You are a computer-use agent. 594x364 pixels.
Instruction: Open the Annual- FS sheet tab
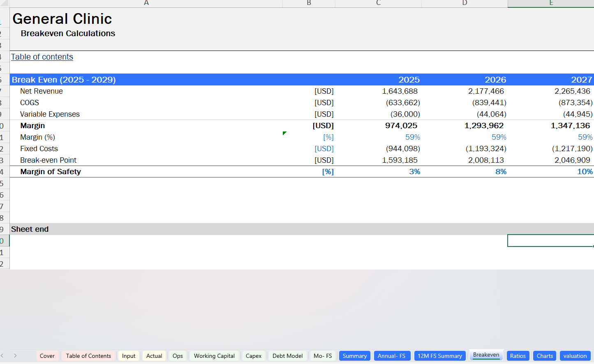click(x=391, y=356)
